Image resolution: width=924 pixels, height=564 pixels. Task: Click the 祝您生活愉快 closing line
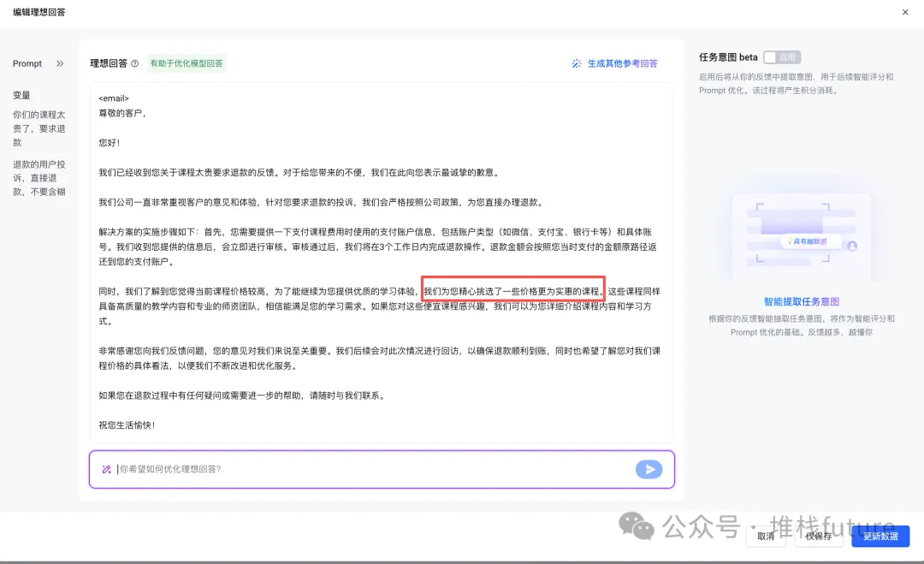(x=127, y=424)
